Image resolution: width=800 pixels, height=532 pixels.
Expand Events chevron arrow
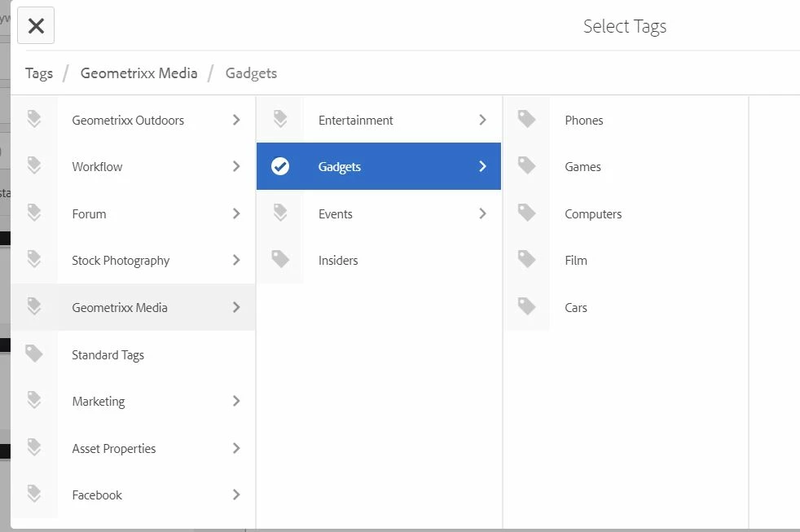[482, 213]
